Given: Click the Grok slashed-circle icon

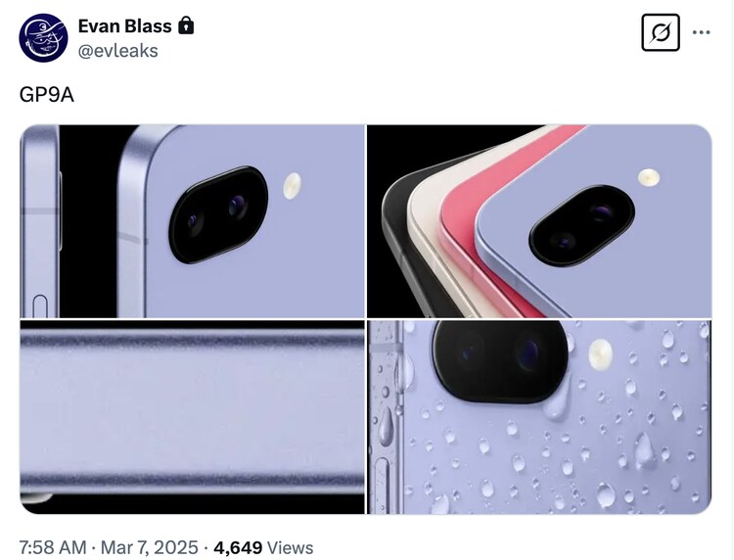Looking at the screenshot, I should tap(661, 32).
